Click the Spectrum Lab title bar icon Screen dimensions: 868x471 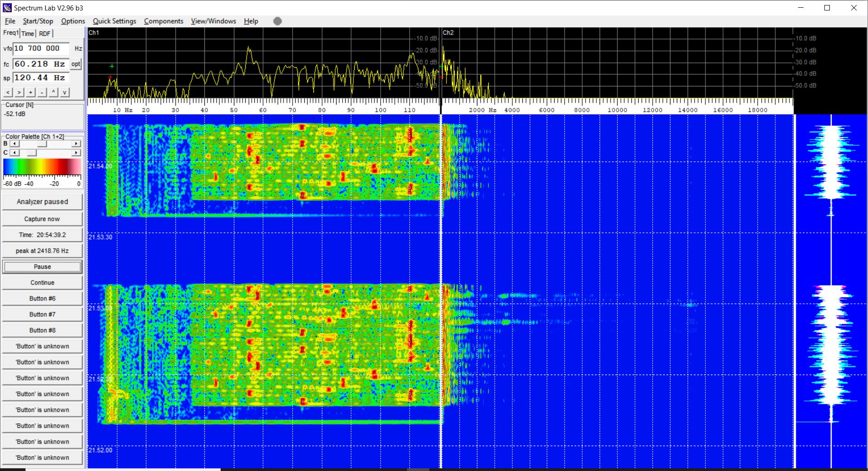coord(7,8)
